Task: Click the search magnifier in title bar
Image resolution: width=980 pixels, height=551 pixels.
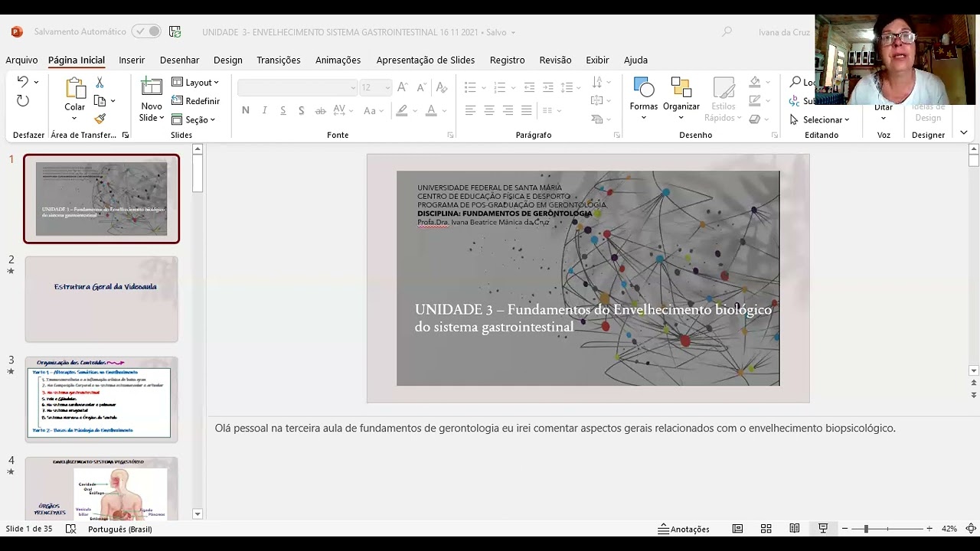Action: tap(727, 31)
